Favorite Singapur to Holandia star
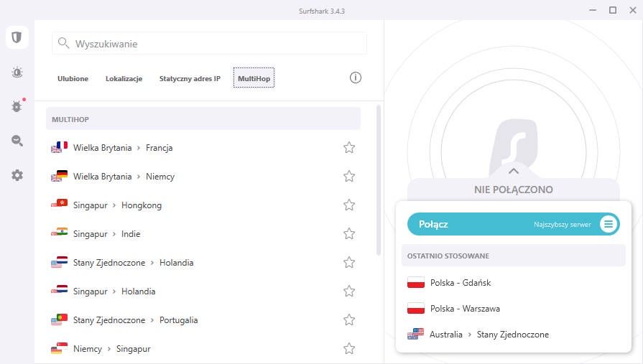643x364 pixels. (x=349, y=291)
